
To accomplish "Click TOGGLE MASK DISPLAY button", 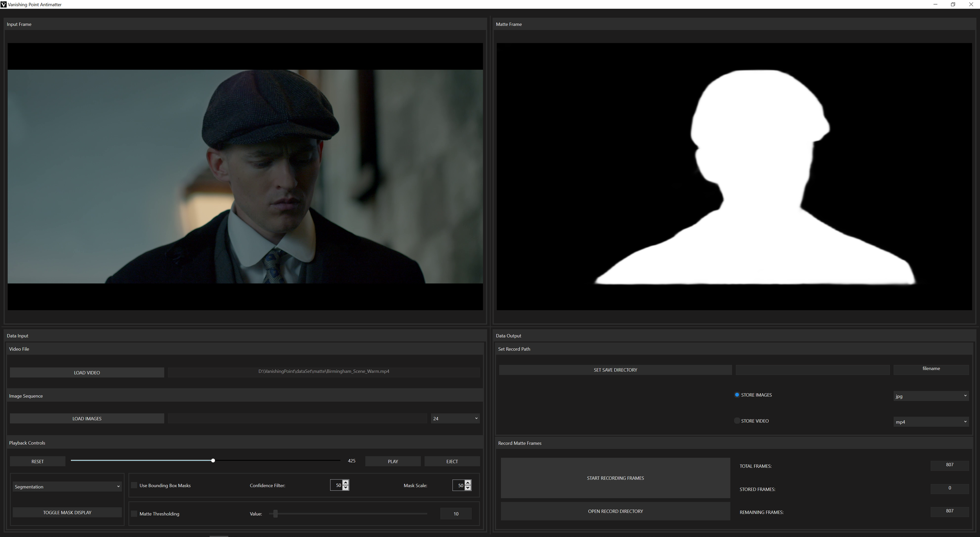I will [67, 512].
